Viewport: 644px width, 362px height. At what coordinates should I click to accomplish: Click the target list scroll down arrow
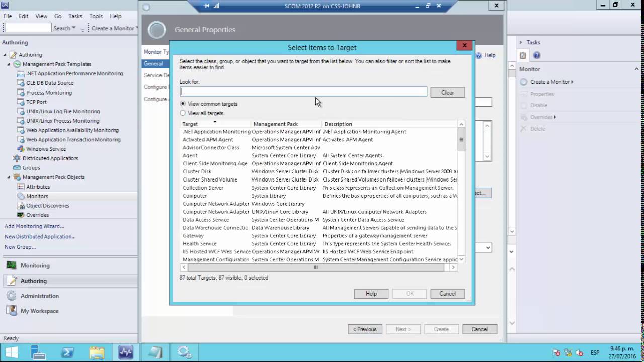pos(461,259)
